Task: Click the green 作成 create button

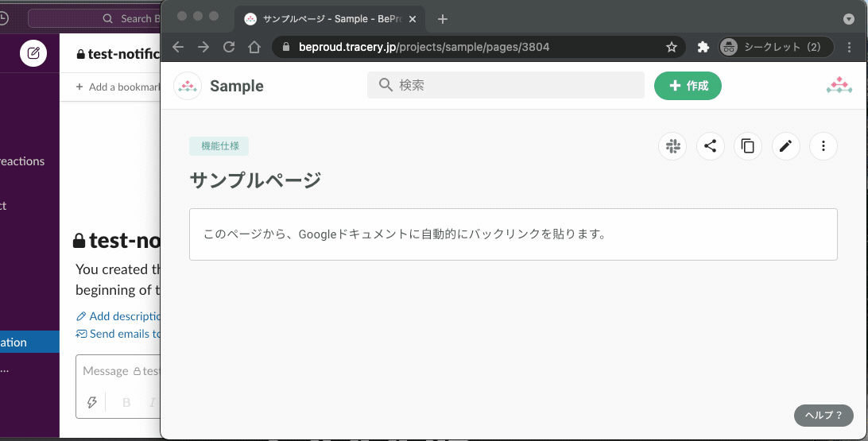Action: click(x=688, y=86)
